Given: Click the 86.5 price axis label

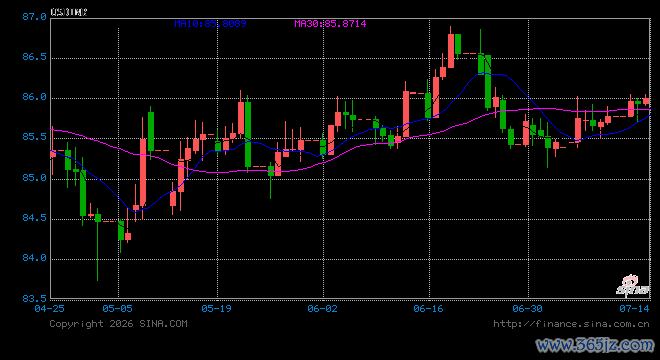Looking at the screenshot, I should point(34,57).
